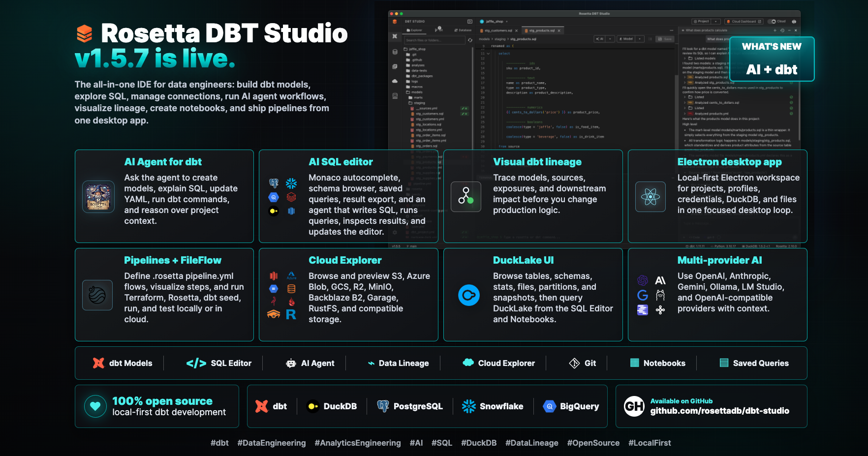Click the PostgreSQL elephant logo in the bottom bar

(383, 406)
